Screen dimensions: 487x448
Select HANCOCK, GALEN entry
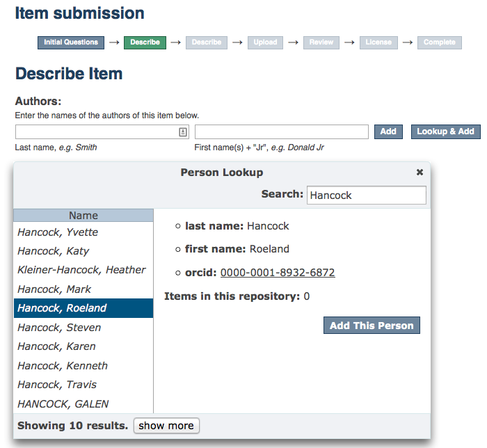click(63, 404)
